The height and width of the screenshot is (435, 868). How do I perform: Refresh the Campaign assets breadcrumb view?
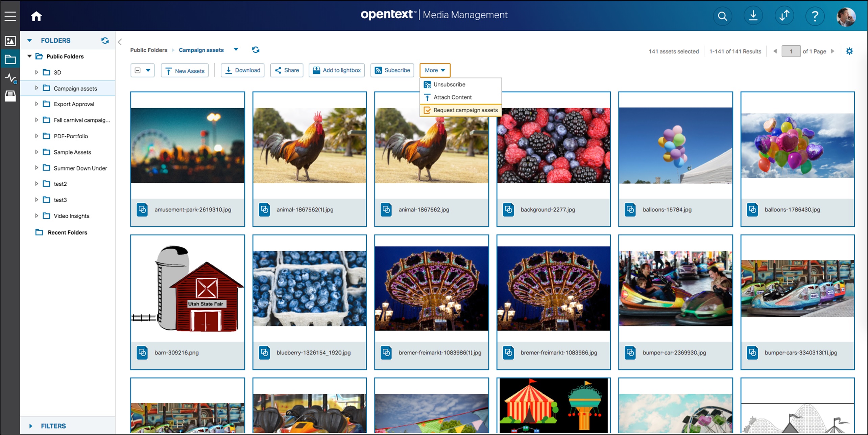pos(256,50)
